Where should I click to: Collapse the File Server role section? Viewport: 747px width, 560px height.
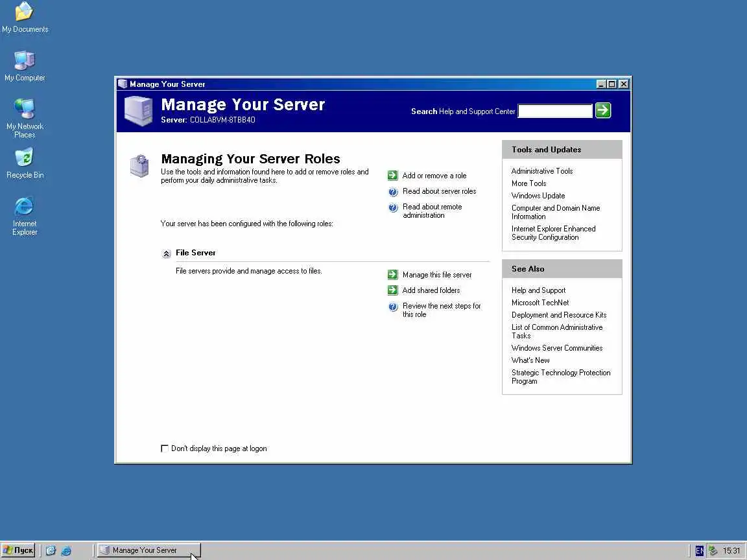pos(166,254)
